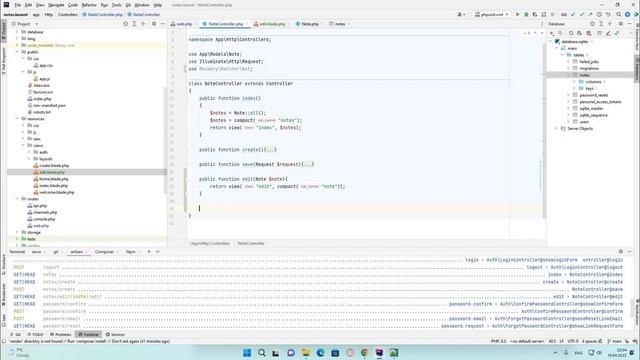Expand the collapsed create() function body

(x=271, y=150)
